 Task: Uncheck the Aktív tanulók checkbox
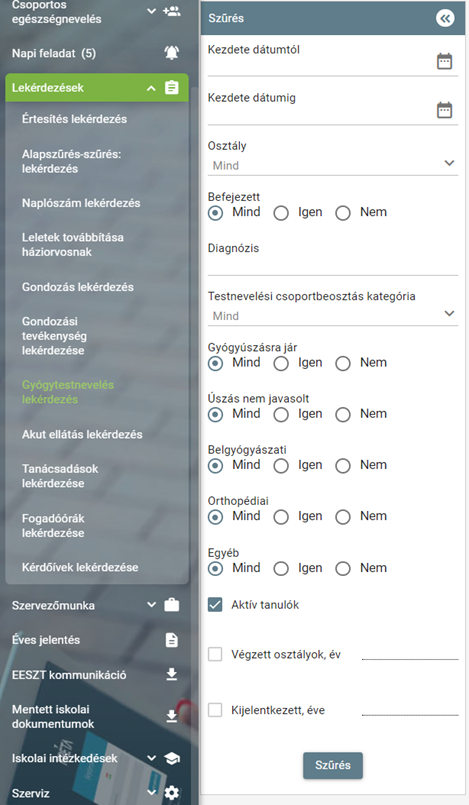pyautogui.click(x=215, y=604)
